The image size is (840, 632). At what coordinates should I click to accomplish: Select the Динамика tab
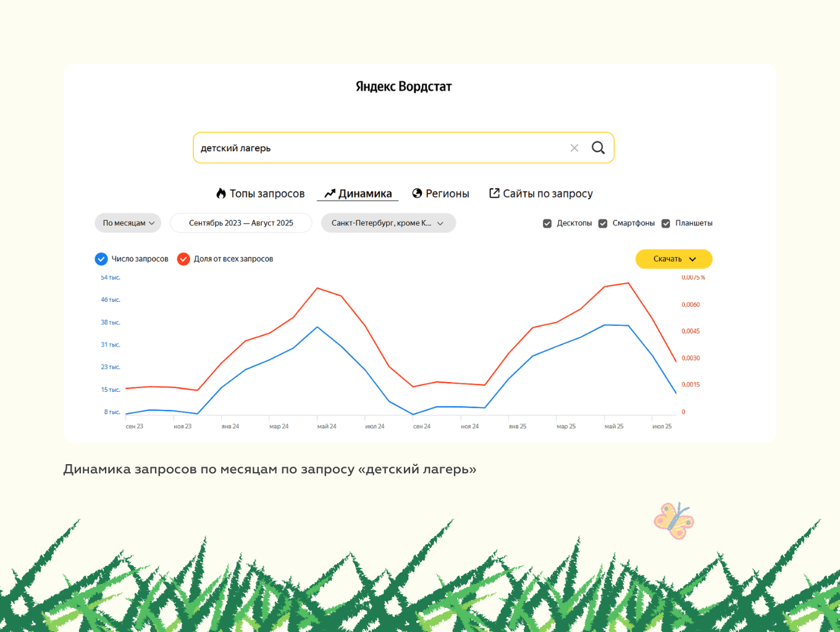[x=358, y=194]
